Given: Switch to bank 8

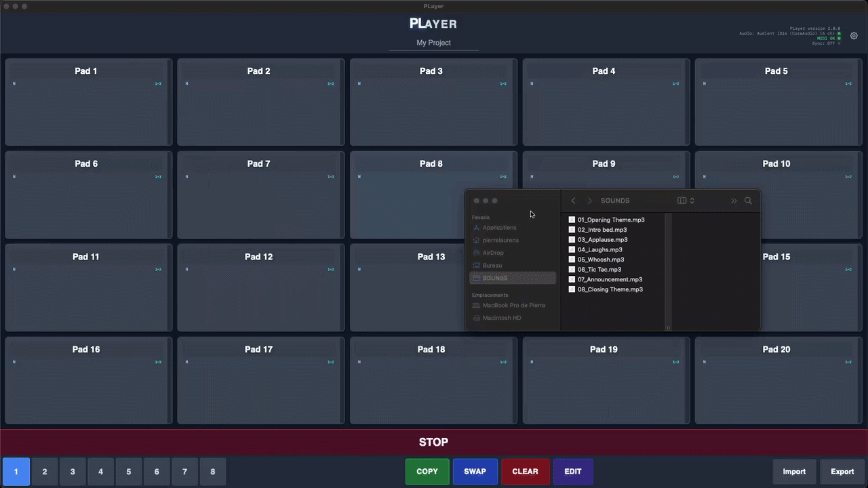Looking at the screenshot, I should tap(213, 472).
